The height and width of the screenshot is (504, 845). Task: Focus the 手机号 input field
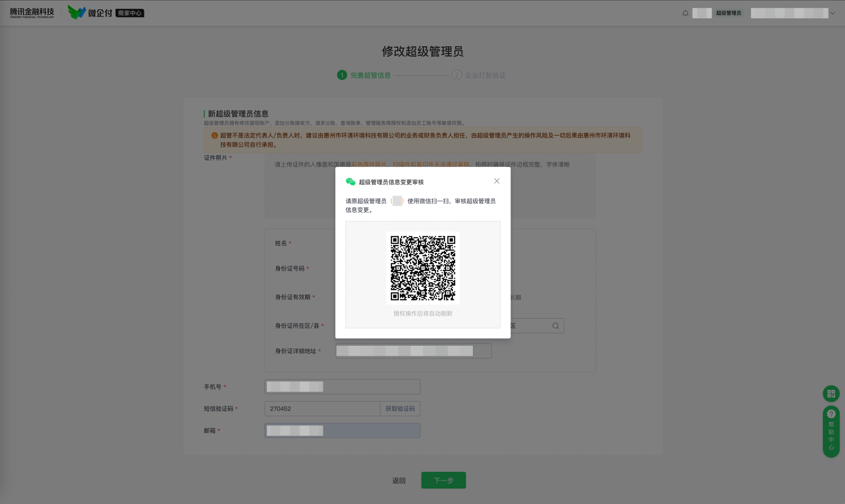pos(343,386)
